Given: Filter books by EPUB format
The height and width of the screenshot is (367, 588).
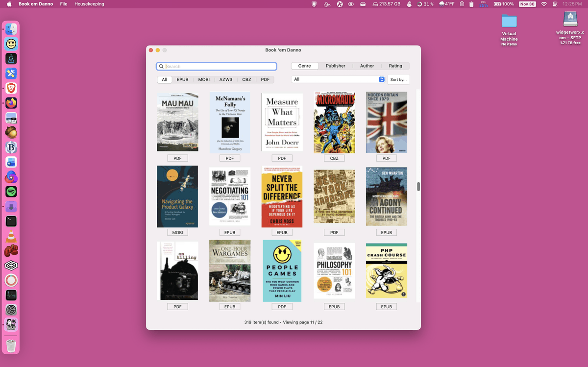Looking at the screenshot, I should coord(182,79).
